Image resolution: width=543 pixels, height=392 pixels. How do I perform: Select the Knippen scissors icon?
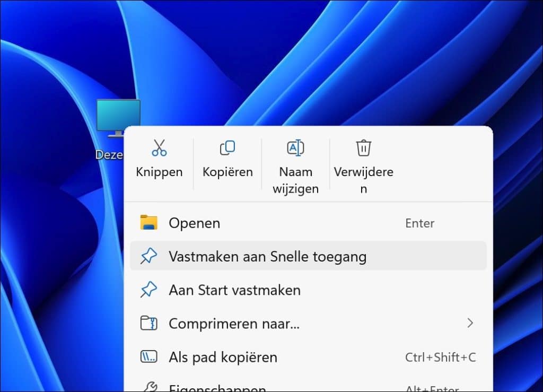(159, 147)
